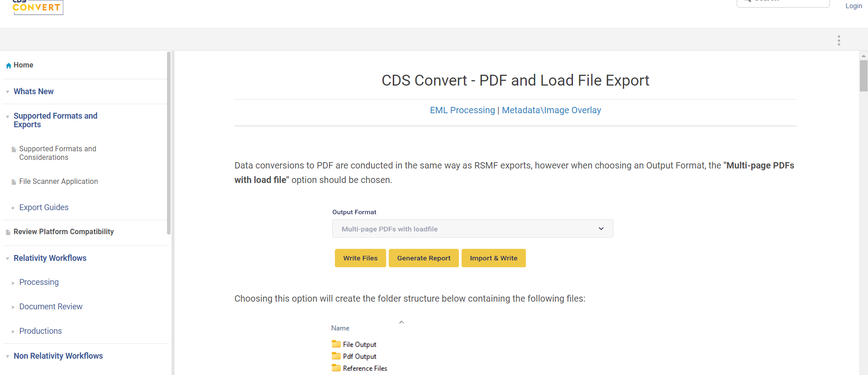
Task: Click the File Output folder name
Action: click(359, 345)
